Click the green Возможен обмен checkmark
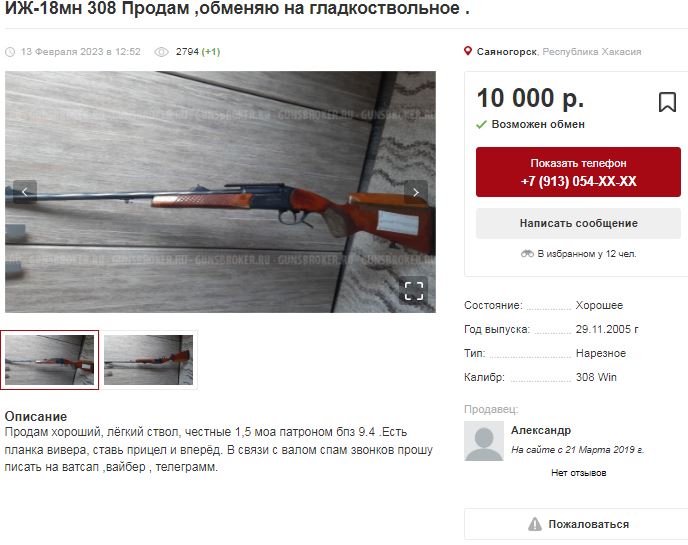The image size is (688, 545). (x=481, y=125)
